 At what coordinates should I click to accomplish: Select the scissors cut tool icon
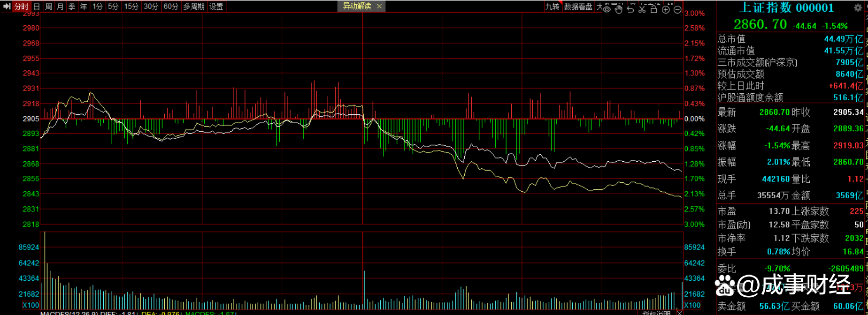642,9
